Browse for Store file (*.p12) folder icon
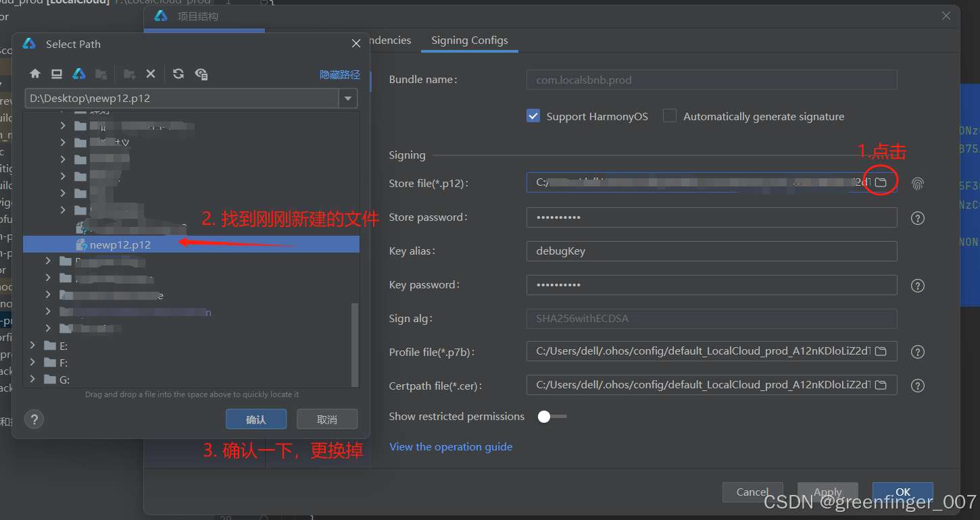This screenshot has height=520, width=980. 881,182
